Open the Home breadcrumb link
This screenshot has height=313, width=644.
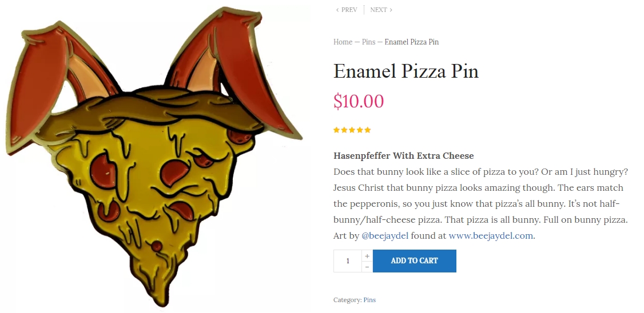coord(343,42)
